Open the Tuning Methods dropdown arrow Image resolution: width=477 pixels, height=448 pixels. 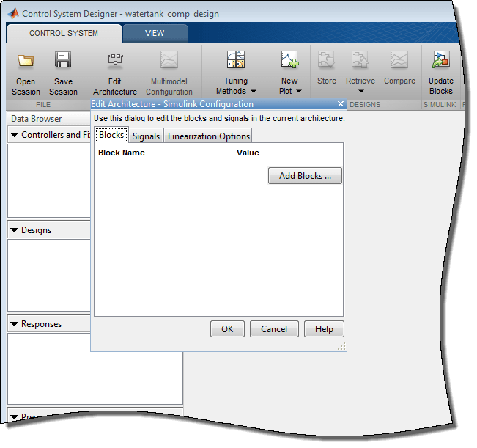click(254, 91)
